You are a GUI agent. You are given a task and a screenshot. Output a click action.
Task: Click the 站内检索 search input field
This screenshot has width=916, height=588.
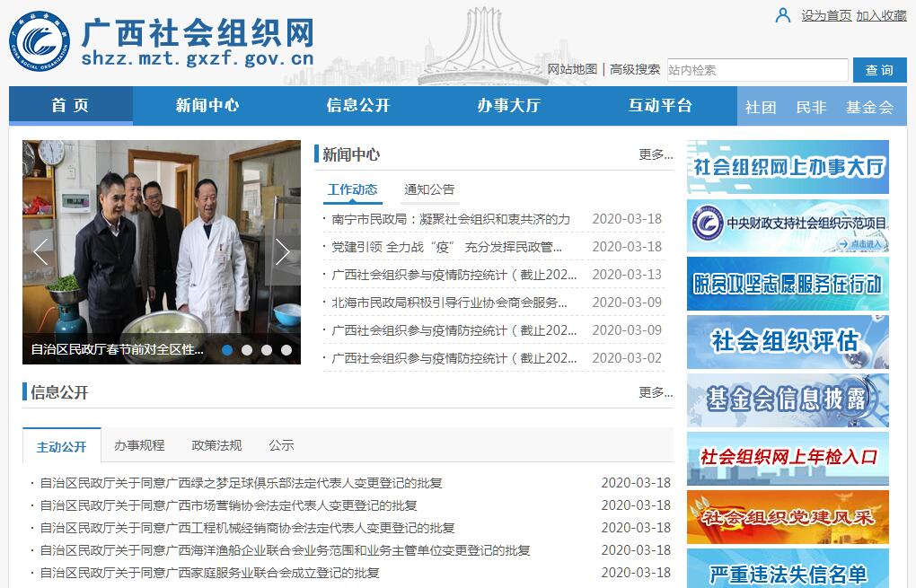click(x=756, y=70)
